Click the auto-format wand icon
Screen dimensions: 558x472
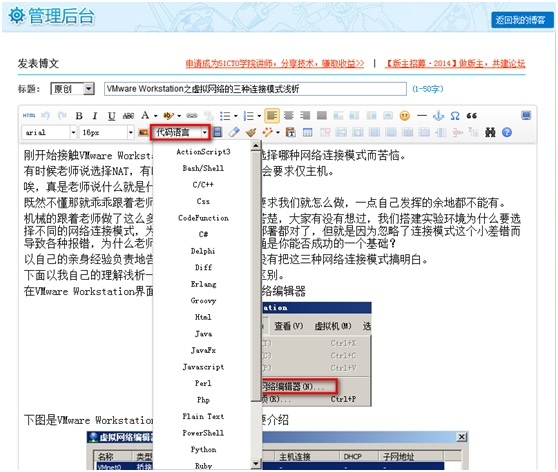(x=267, y=132)
